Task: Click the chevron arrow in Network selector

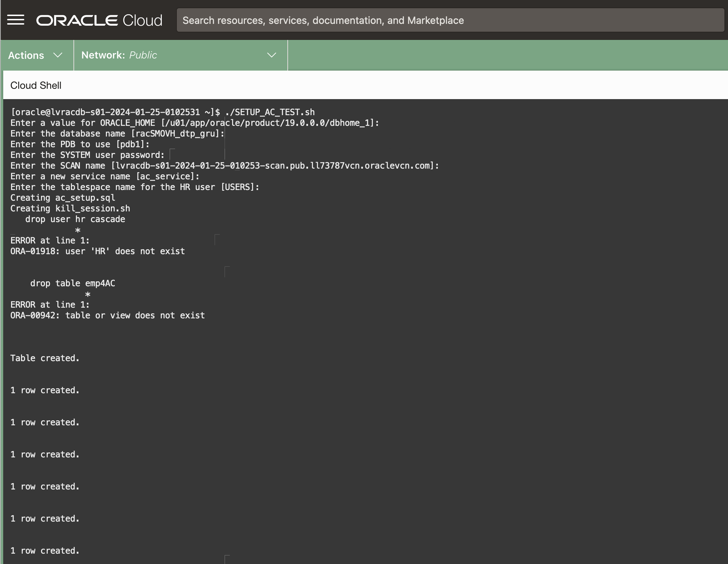Action: point(272,55)
